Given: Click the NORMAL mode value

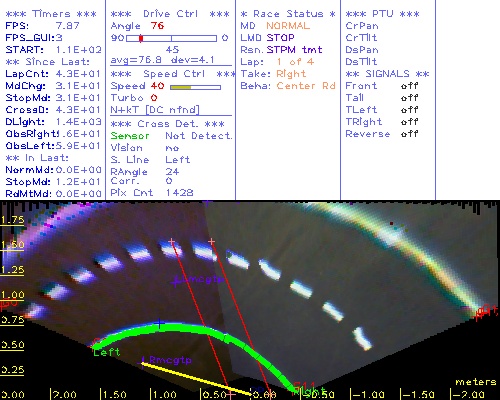Looking at the screenshot, I should pyautogui.click(x=288, y=26).
